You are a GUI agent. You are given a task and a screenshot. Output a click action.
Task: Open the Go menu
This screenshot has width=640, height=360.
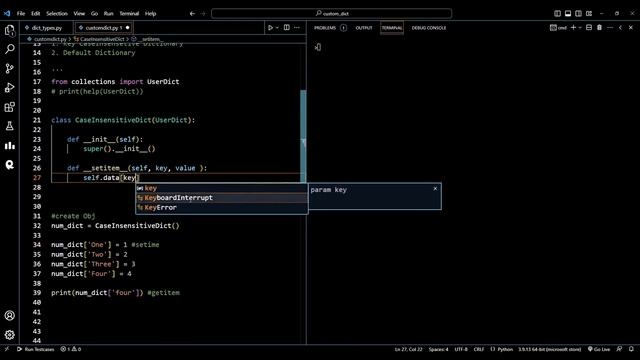click(x=94, y=13)
